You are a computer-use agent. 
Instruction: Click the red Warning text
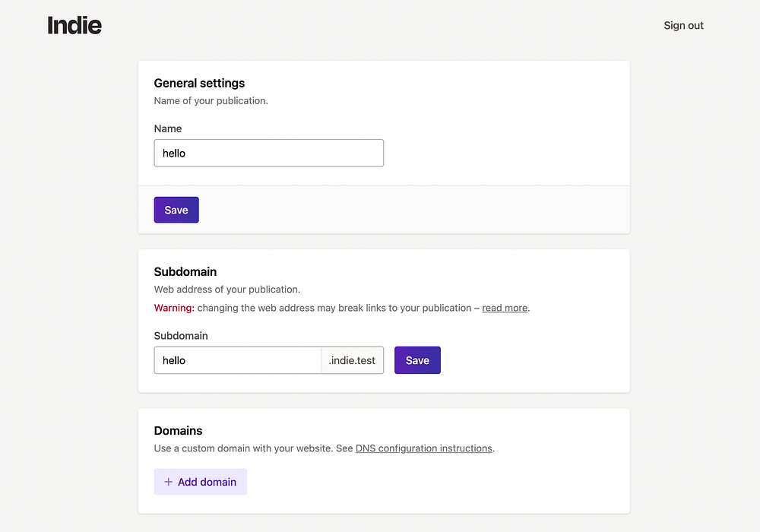pos(174,308)
